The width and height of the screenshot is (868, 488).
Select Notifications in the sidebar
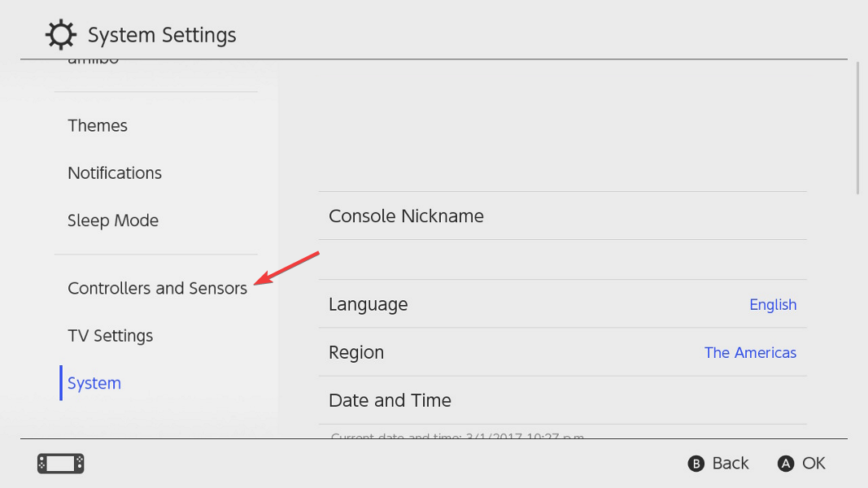click(115, 173)
